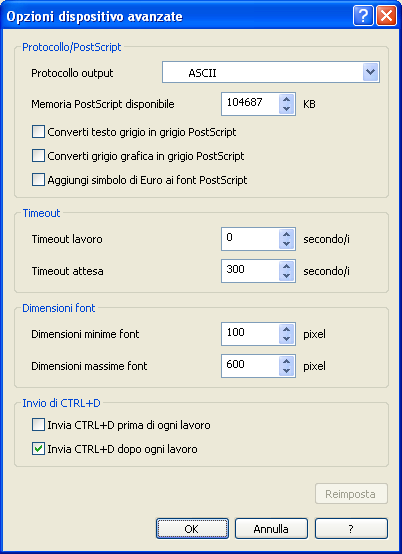Enable Invia CTRL+D prima di ogni lavoro

[x=38, y=425]
